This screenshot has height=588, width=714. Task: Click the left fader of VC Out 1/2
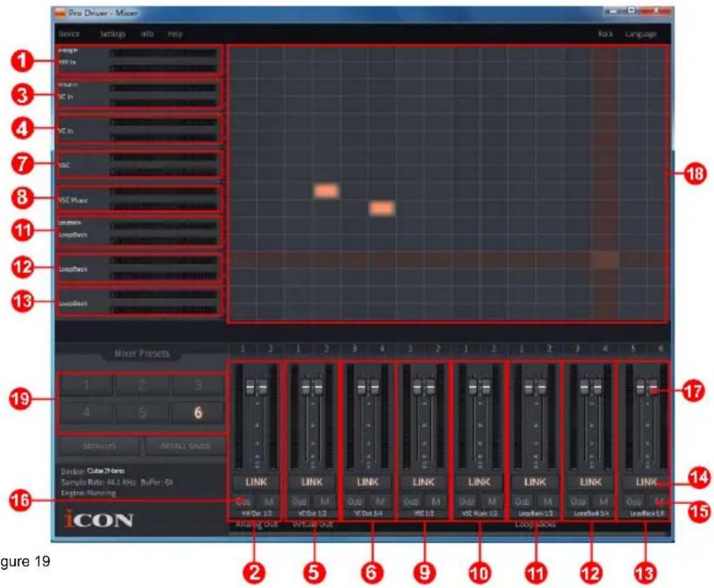(x=306, y=386)
